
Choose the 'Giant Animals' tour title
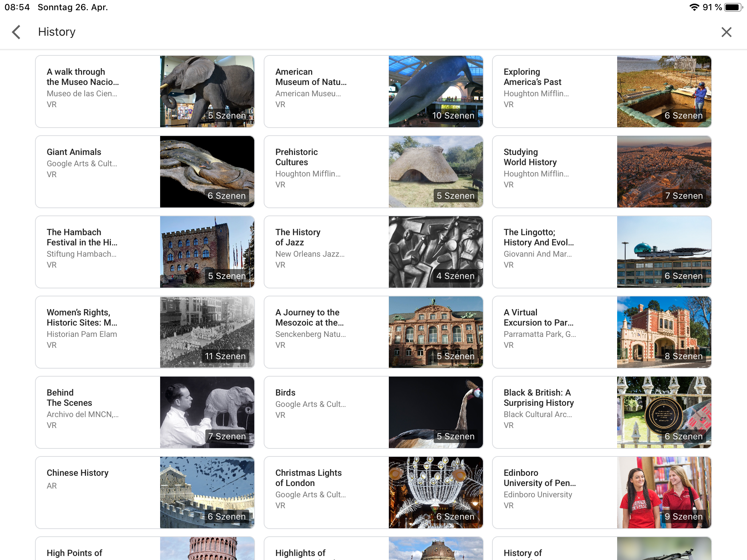click(74, 152)
